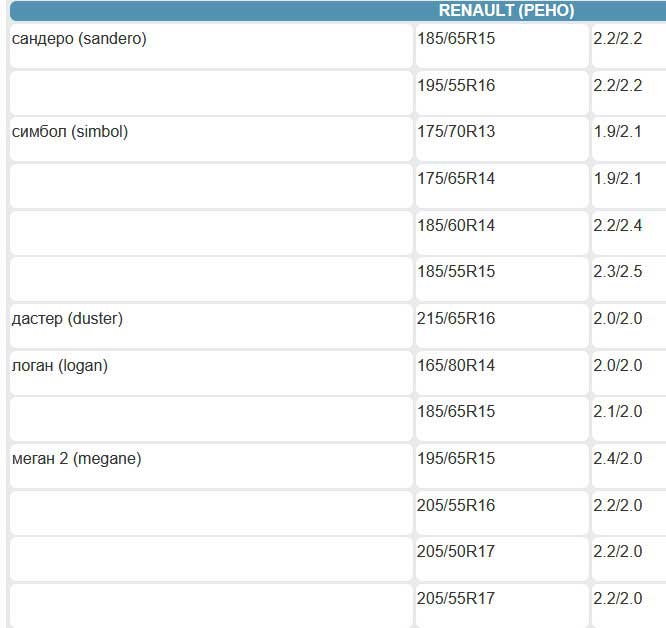666x628 pixels.
Task: Select pressure 1.9/2.1 next to 175/70R13
Action: [629, 139]
